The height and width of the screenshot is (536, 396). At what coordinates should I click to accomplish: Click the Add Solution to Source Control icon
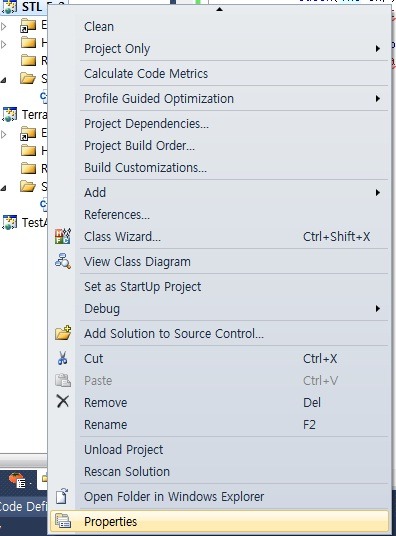[x=63, y=333]
